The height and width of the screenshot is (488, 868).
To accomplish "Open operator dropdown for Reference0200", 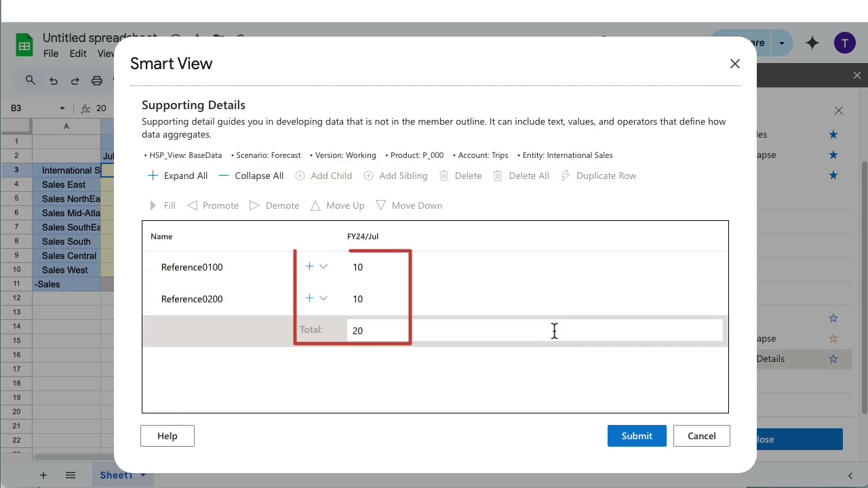I will (323, 298).
